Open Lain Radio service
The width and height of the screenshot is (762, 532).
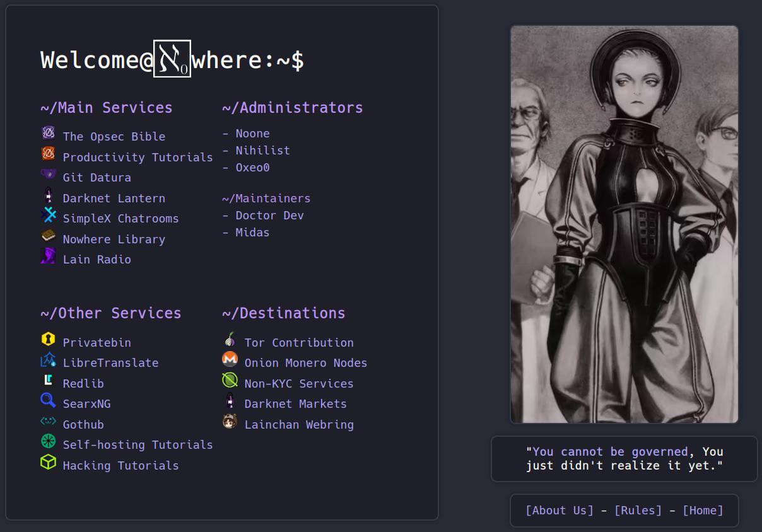[x=97, y=260]
